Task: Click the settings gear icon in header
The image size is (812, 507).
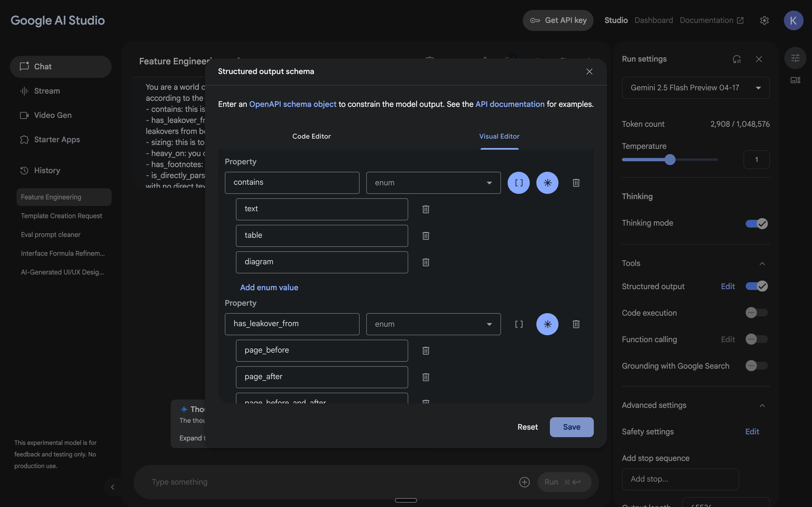Action: 764,20
